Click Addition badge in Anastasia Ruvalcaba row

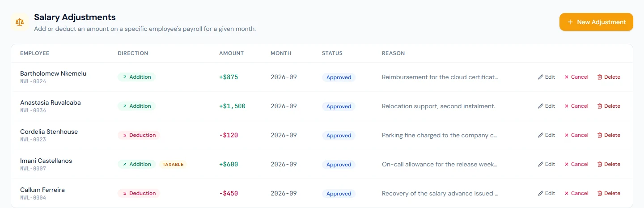coord(137,106)
